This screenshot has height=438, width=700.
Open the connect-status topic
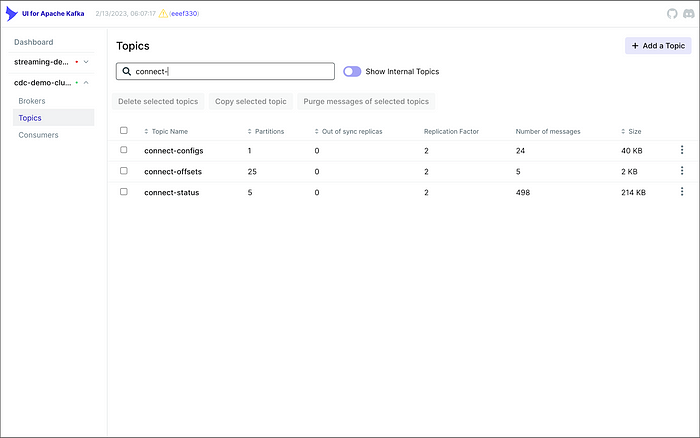coord(171,192)
